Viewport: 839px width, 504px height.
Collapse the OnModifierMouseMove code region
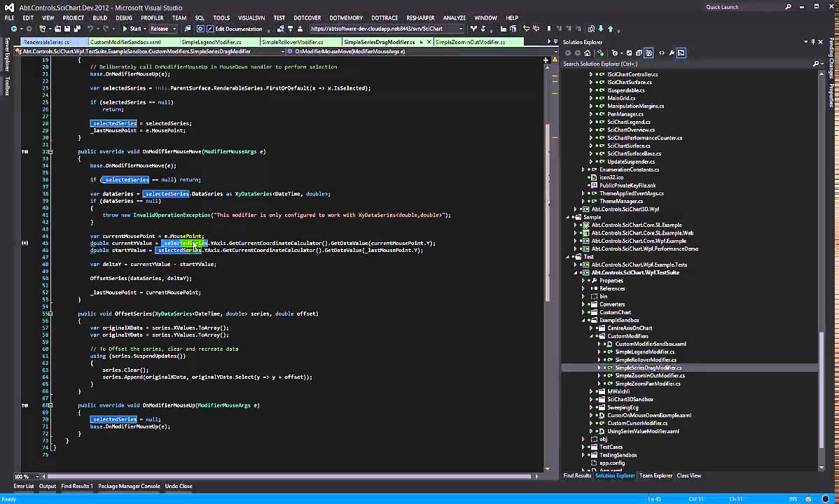tap(50, 151)
